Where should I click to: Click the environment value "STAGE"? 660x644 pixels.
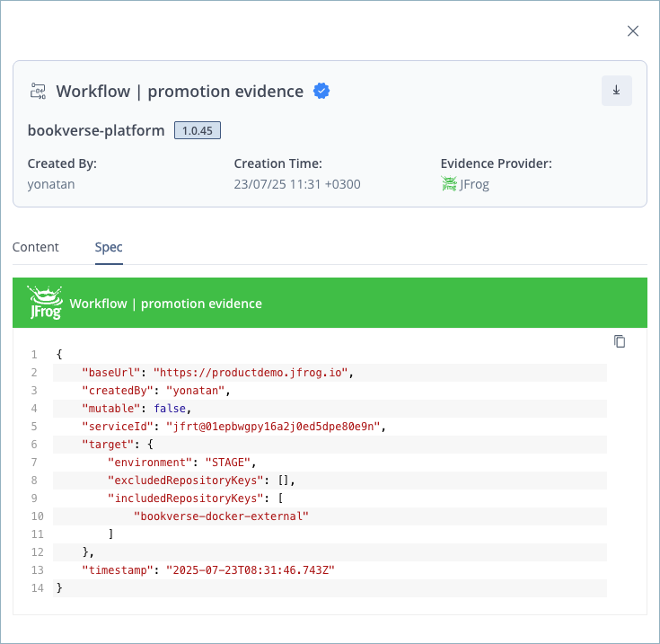click(228, 463)
